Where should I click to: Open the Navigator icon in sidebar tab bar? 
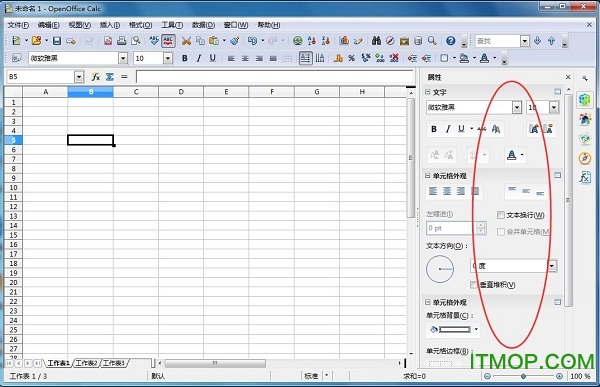pos(585,158)
